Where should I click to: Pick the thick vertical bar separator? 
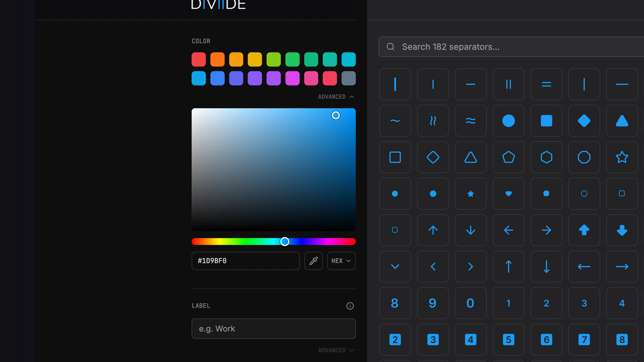click(x=395, y=84)
